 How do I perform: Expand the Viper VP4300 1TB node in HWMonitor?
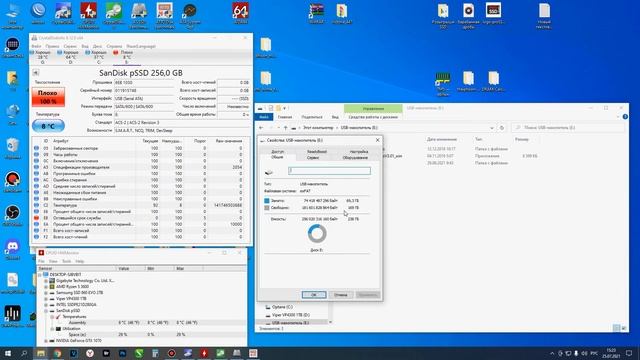[46, 299]
